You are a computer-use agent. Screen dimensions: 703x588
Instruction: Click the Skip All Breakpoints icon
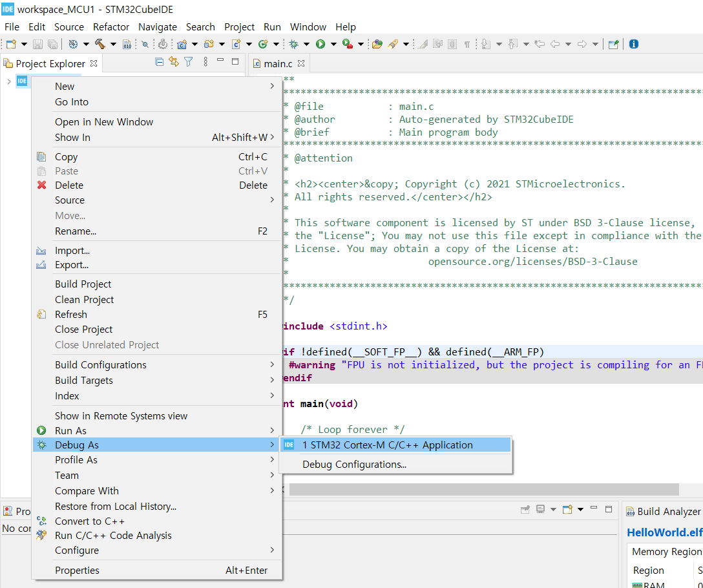point(145,44)
